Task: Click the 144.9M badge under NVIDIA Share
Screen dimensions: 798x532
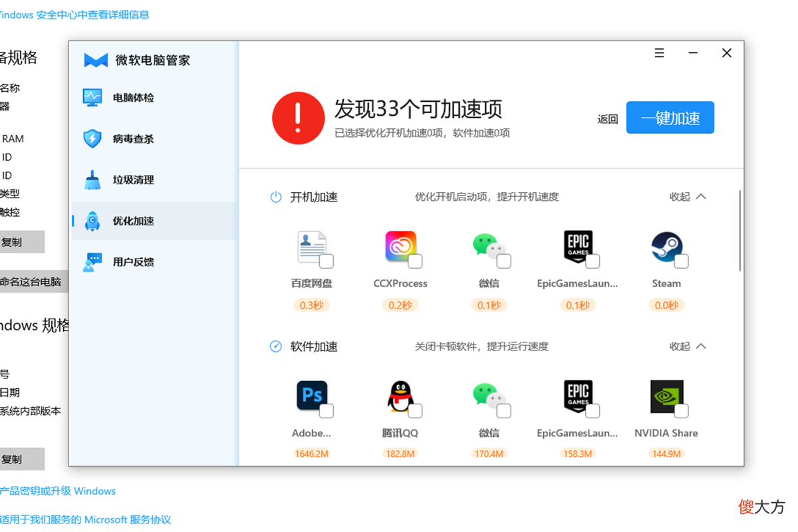Action: 666,454
